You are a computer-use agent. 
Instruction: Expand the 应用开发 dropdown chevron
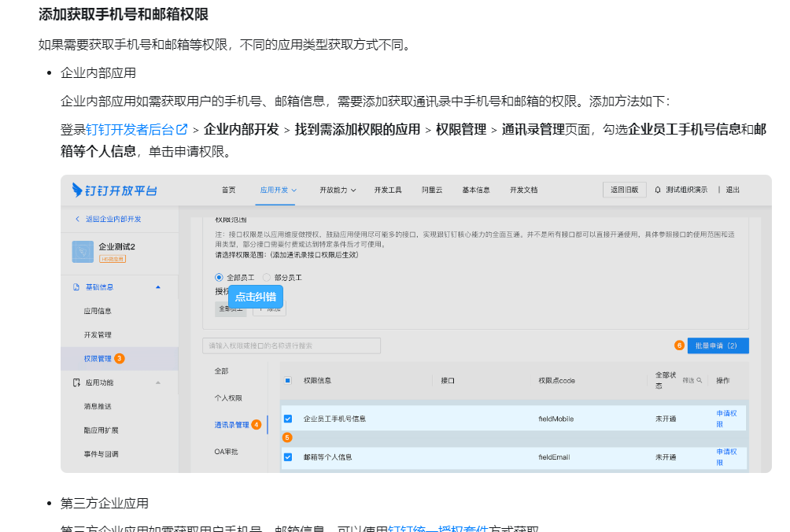(x=294, y=190)
